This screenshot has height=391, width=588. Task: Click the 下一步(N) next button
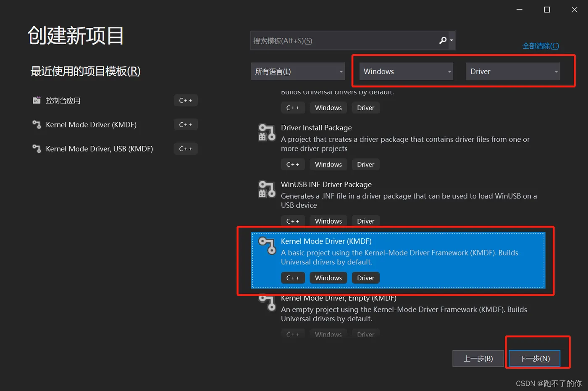click(535, 359)
